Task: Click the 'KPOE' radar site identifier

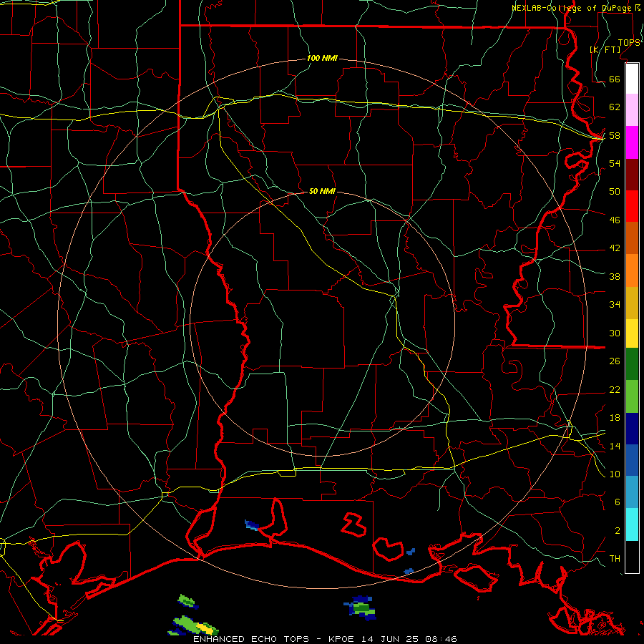Action: 342,639
